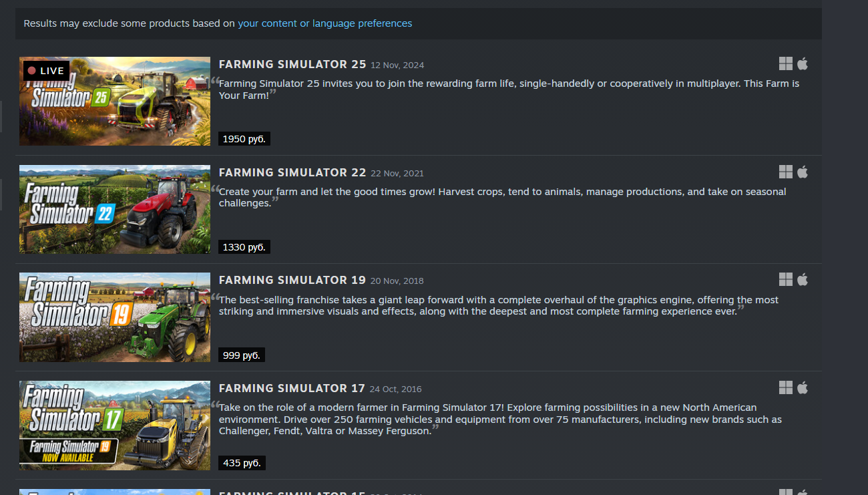Image resolution: width=868 pixels, height=495 pixels.
Task: Open the content or language preferences link
Action: point(325,23)
